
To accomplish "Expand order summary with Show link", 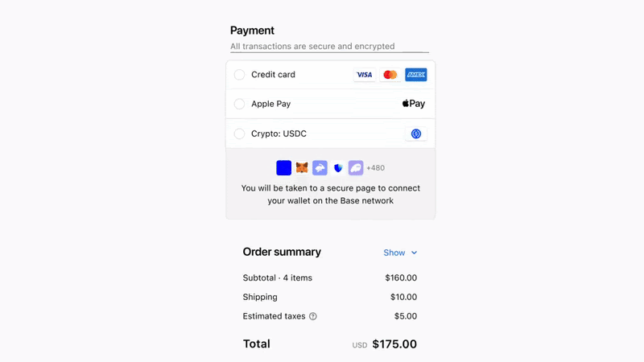I will click(394, 253).
